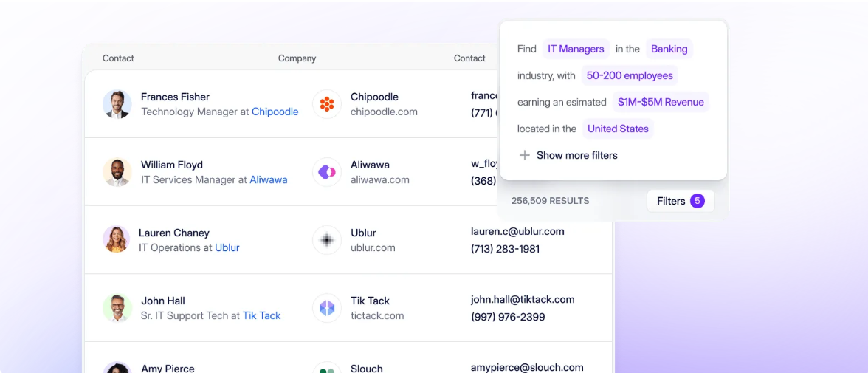Click the plus icon beside Show more filters
Screen dimensions: 868x373
tap(524, 155)
